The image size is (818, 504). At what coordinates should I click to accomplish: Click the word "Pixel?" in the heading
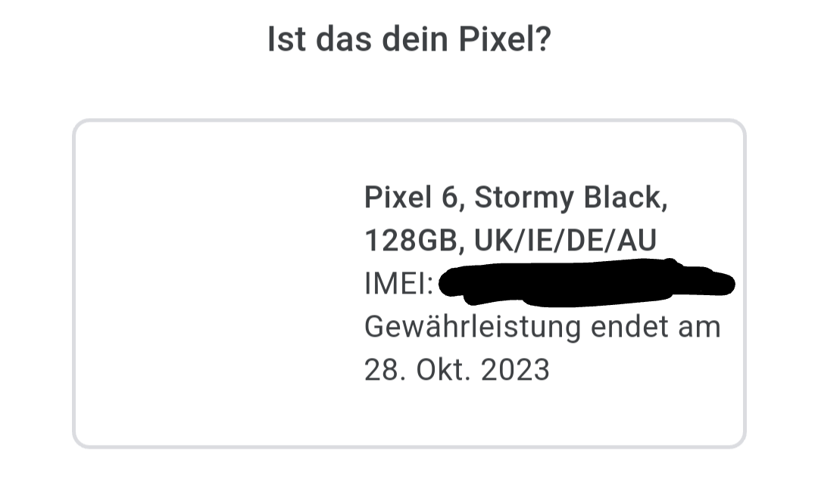click(x=505, y=39)
